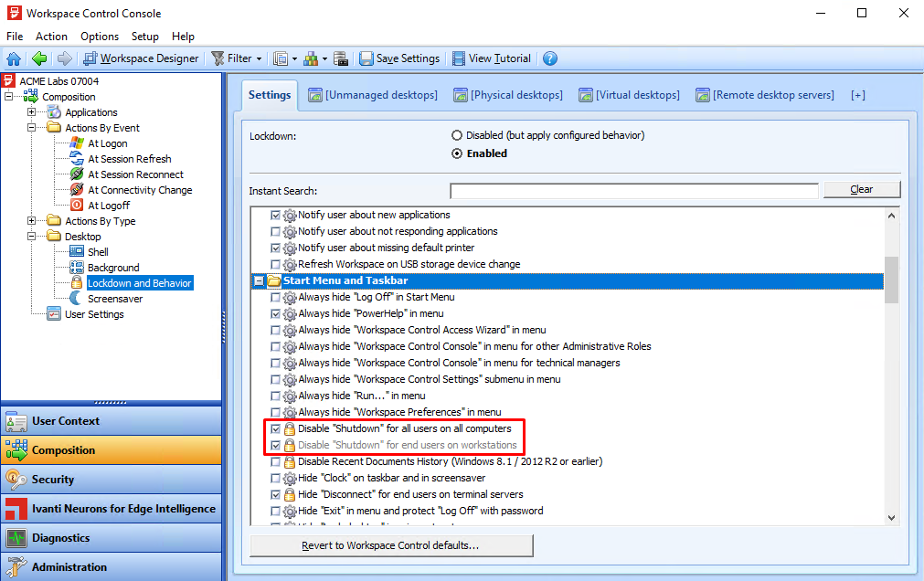Uncheck Notify user about new applications
The width and height of the screenshot is (924, 581).
[275, 215]
